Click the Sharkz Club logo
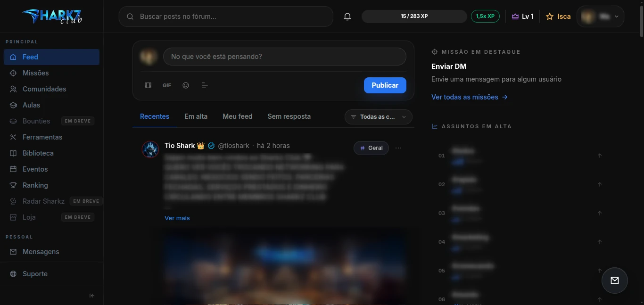644x305 pixels. pyautogui.click(x=52, y=16)
